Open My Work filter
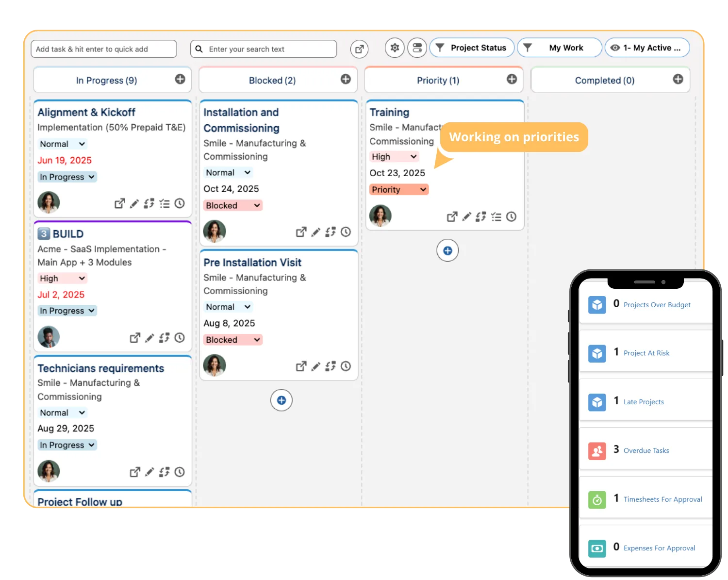The width and height of the screenshot is (728, 580). click(560, 48)
